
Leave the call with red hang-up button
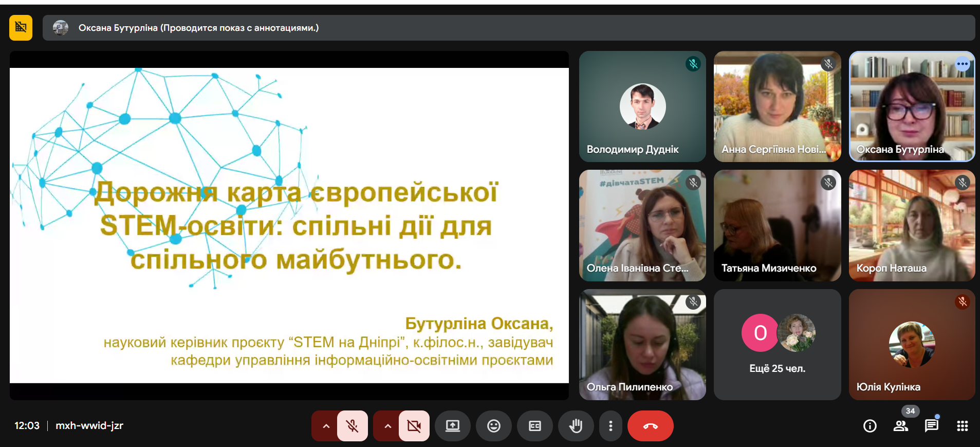click(650, 426)
